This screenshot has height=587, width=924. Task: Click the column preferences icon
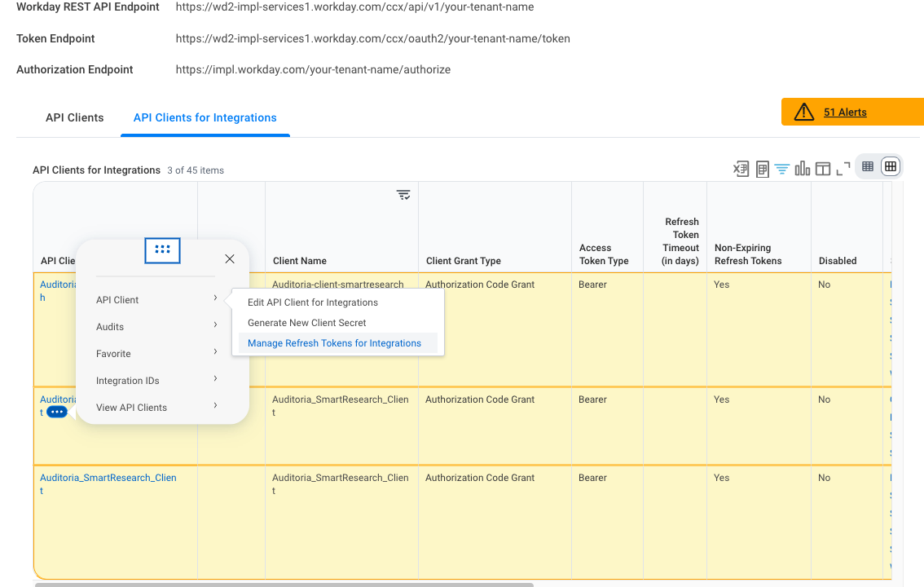tap(823, 169)
